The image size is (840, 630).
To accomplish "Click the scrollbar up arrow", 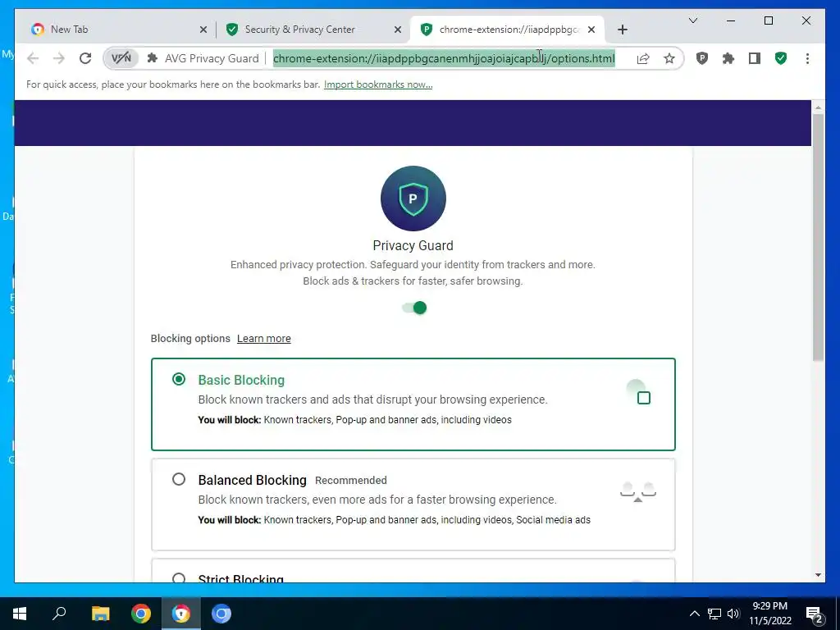I will click(818, 107).
